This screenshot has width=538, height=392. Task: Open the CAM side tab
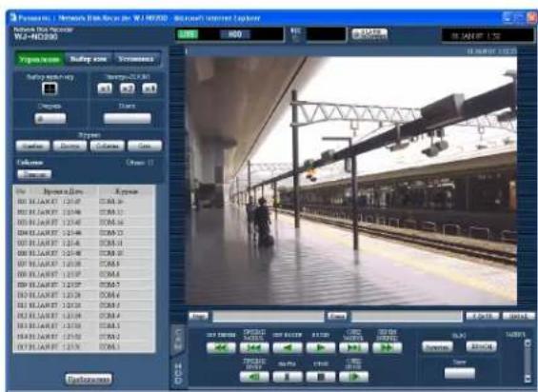pyautogui.click(x=178, y=339)
